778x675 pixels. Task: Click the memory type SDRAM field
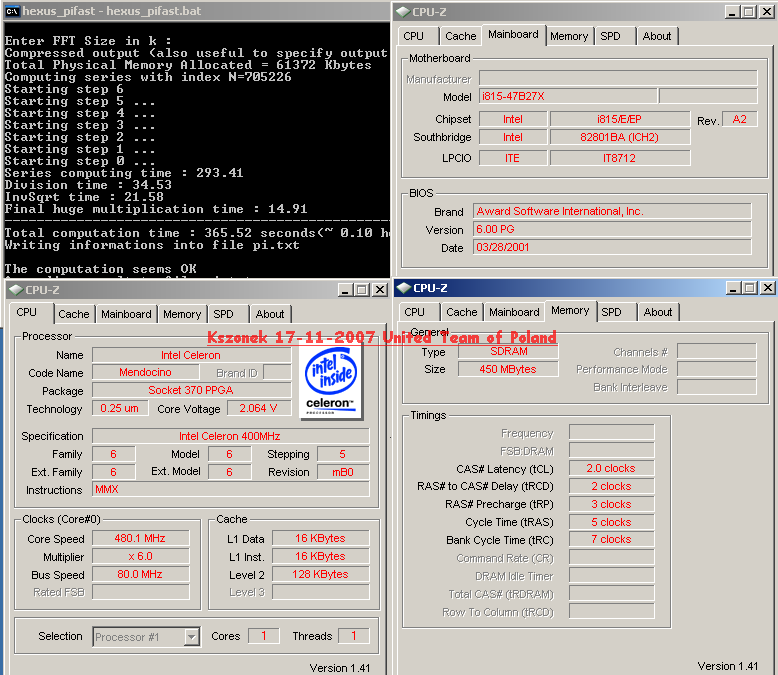(509, 351)
